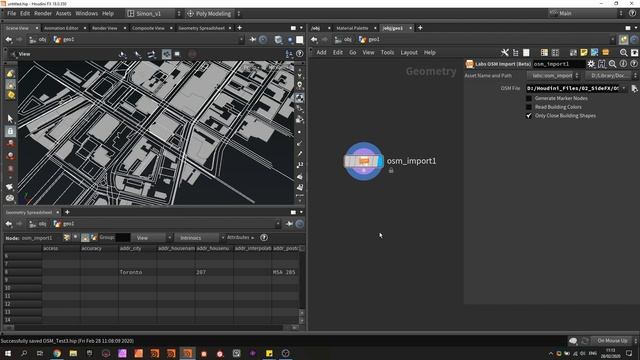Click the accuracy column header

click(x=99, y=248)
